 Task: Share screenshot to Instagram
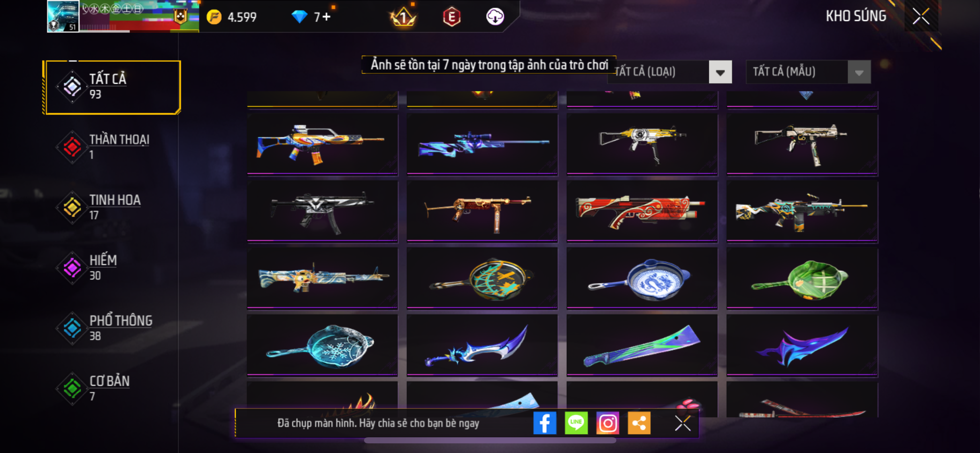click(x=607, y=423)
